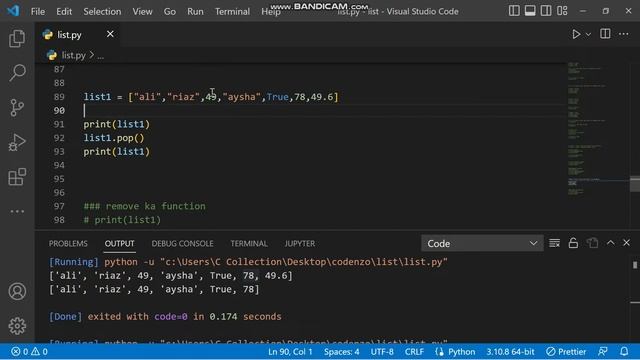This screenshot has height=360, width=640.
Task: Split the editor right
Action: (x=605, y=34)
